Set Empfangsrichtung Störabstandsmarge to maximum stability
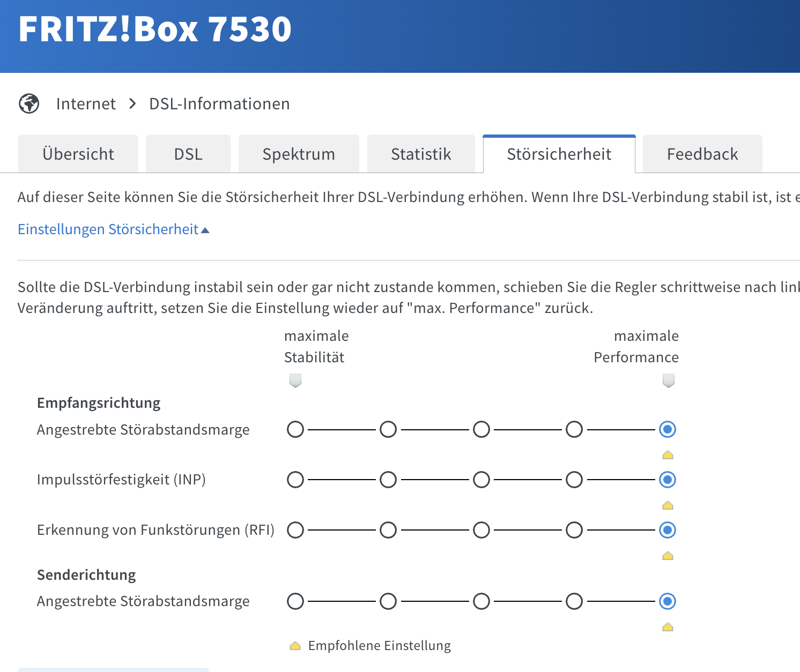This screenshot has width=800, height=672. pyautogui.click(x=295, y=429)
